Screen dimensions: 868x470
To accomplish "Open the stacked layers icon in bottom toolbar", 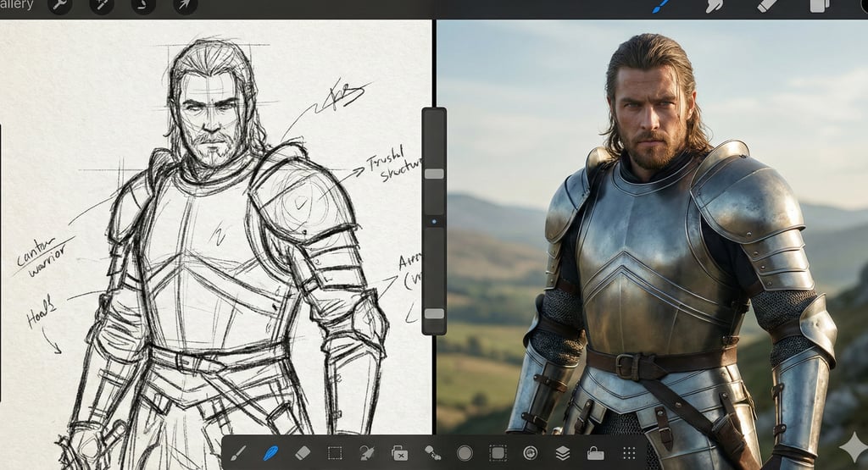I will [x=563, y=453].
